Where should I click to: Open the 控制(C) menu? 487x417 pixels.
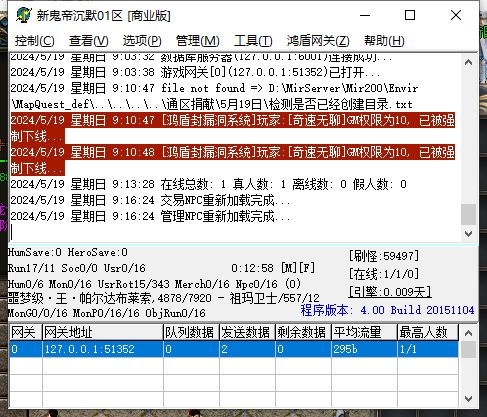pos(35,41)
